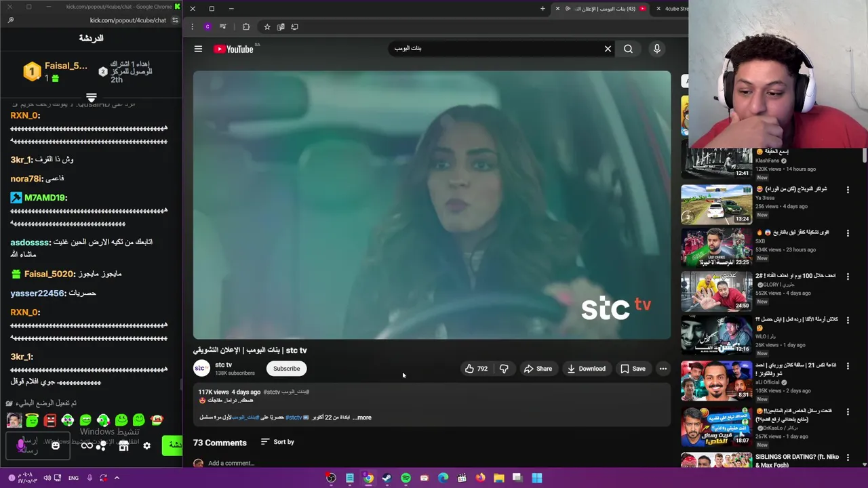Open the 24:50 GLORY video thumbnail
The image size is (868, 488).
pyautogui.click(x=717, y=291)
